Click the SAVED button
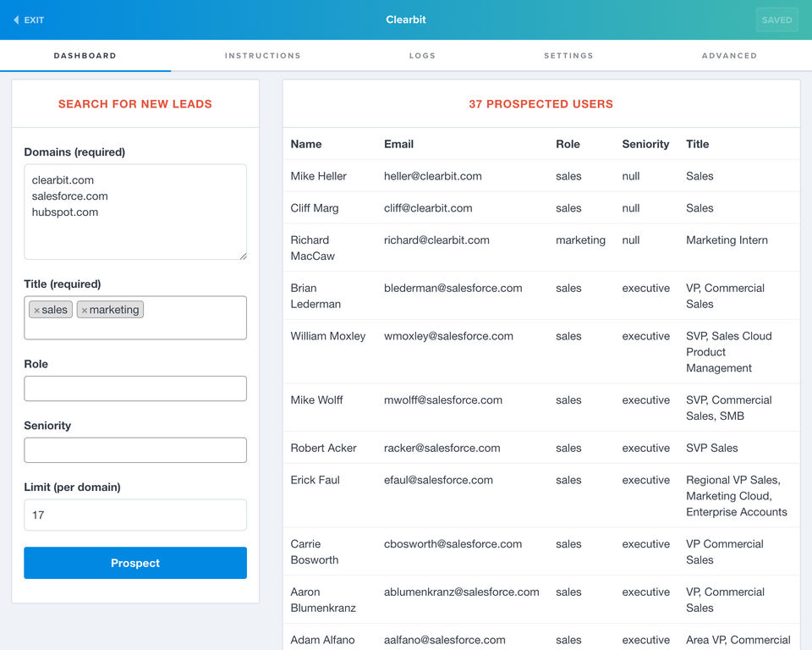Screen dimensions: 812x650 pos(776,19)
